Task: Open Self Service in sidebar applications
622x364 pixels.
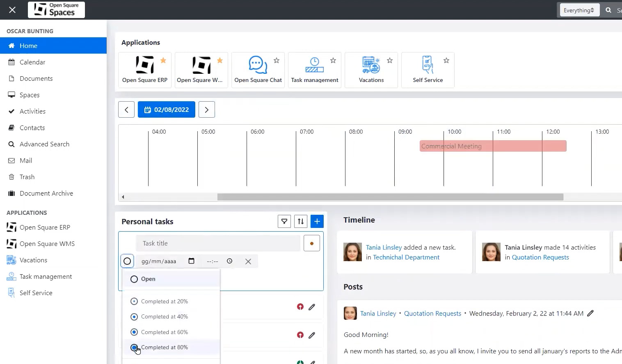Action: 53,293
